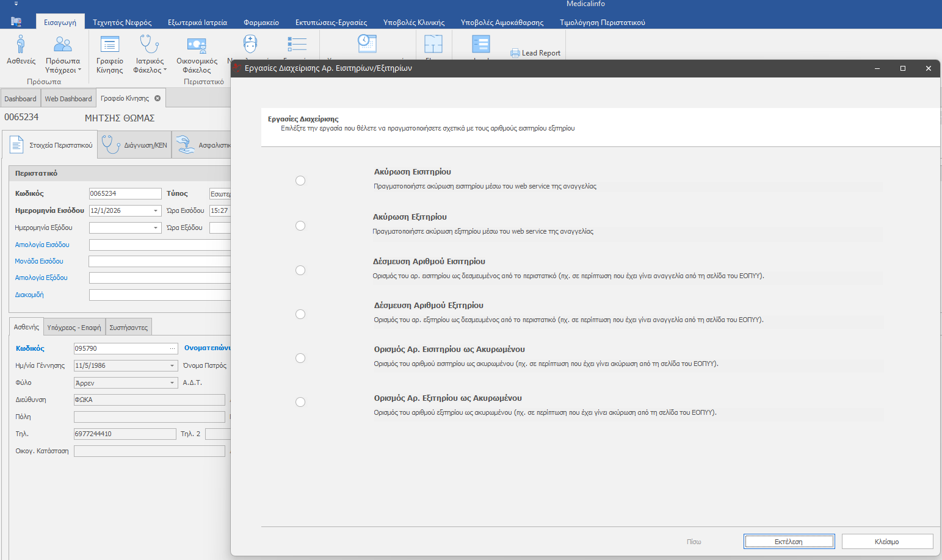Click the Γραφείο Κίνησης ribbon icon
The height and width of the screenshot is (560, 942).
(110, 45)
